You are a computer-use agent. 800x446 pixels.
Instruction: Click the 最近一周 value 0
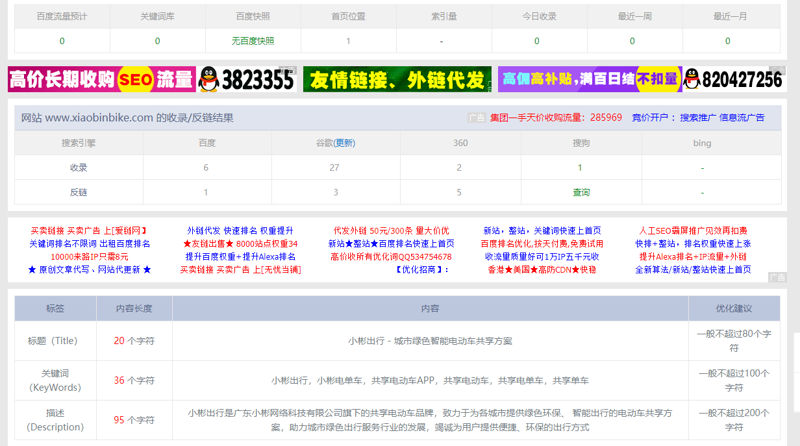pos(632,41)
